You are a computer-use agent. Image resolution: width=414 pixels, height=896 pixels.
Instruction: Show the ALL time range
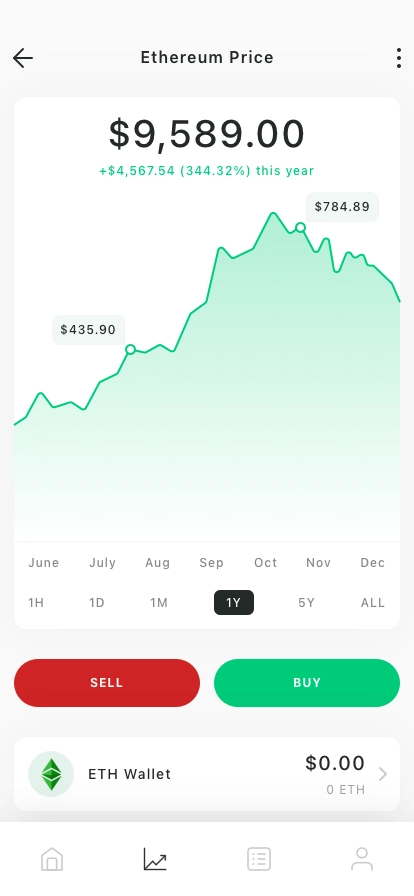(x=373, y=603)
